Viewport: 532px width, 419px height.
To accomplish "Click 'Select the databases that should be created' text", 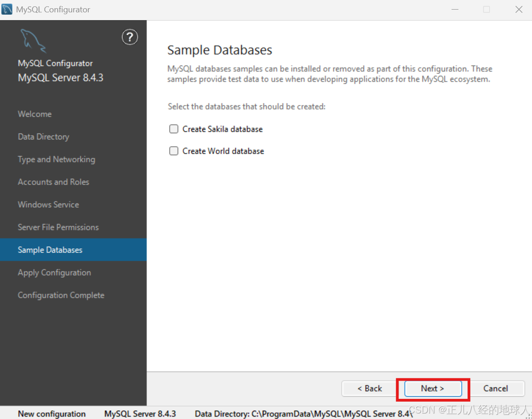I will (x=246, y=107).
